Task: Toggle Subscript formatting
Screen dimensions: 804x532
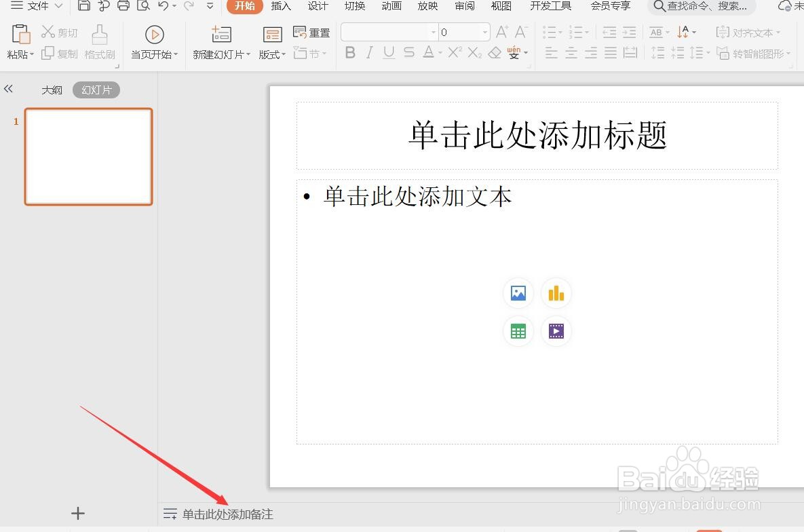Action: click(475, 52)
